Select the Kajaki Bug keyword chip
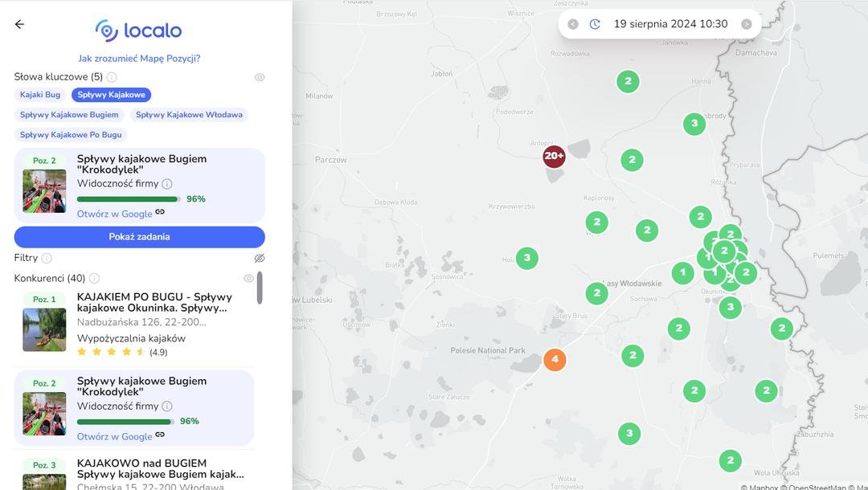 coord(40,95)
